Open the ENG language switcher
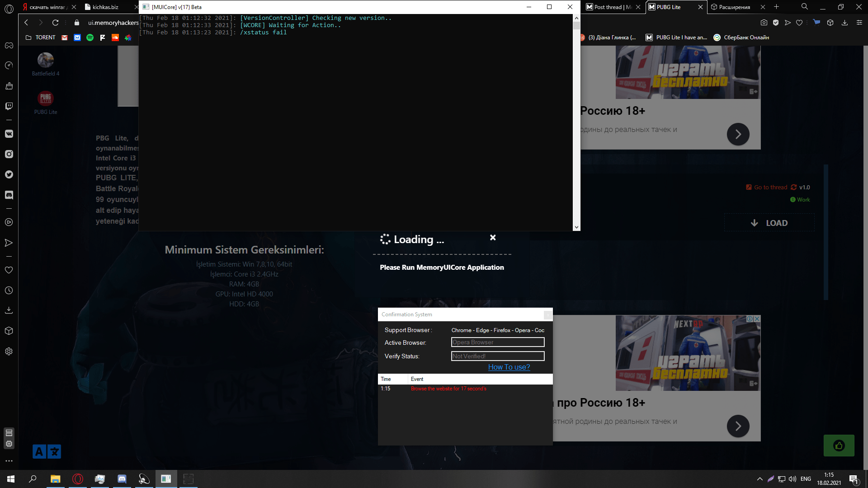This screenshot has height=488, width=868. point(806,479)
